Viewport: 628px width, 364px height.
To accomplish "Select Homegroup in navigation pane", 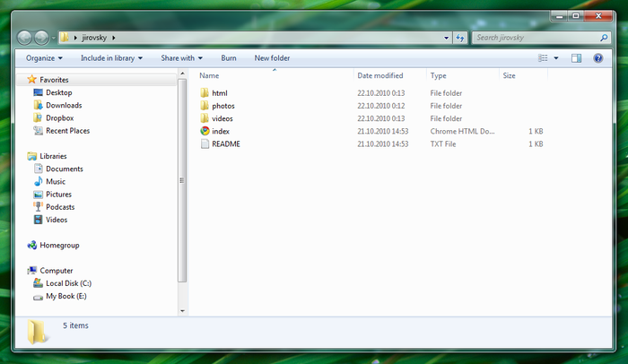I will pos(59,246).
